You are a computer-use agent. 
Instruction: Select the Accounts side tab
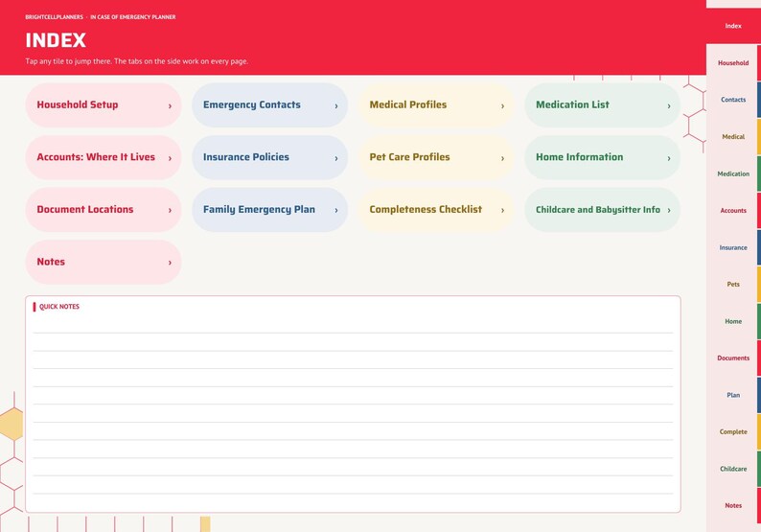[733, 211]
